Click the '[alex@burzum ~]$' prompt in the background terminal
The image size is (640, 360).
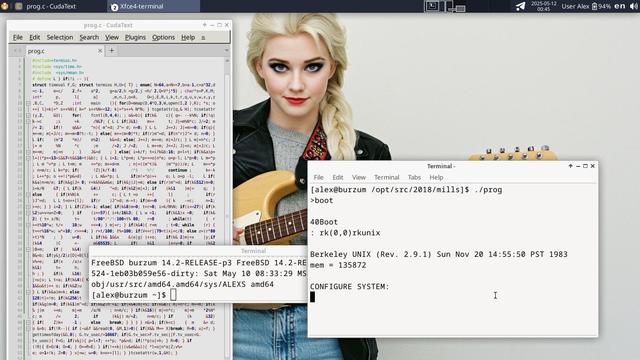click(x=128, y=295)
